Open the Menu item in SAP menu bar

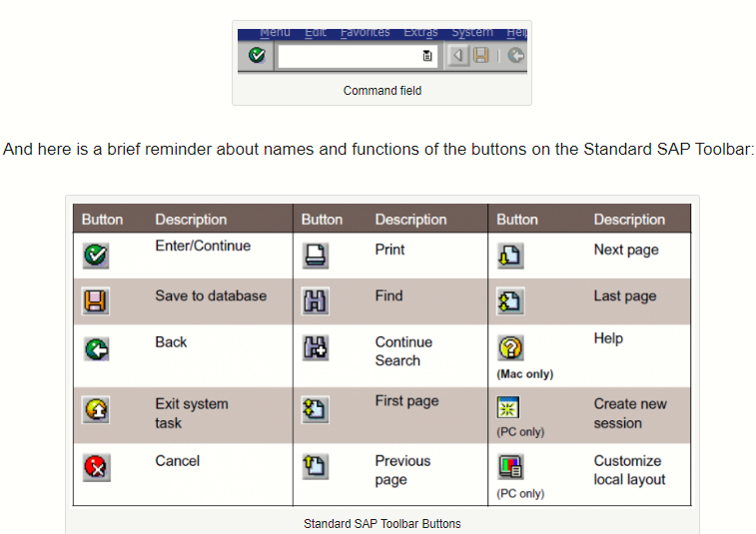point(275,33)
